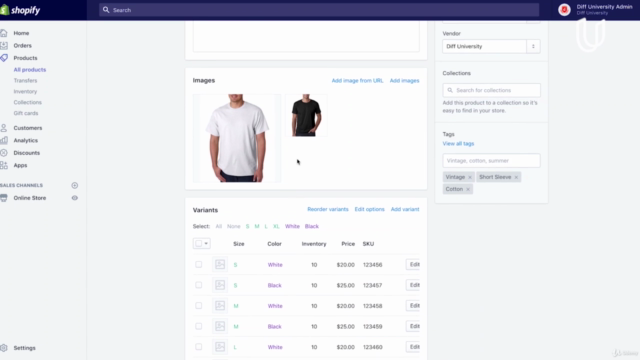Viewport: 640px width, 360px height.
Task: Select Black color variants in Select row
Action: (x=312, y=226)
